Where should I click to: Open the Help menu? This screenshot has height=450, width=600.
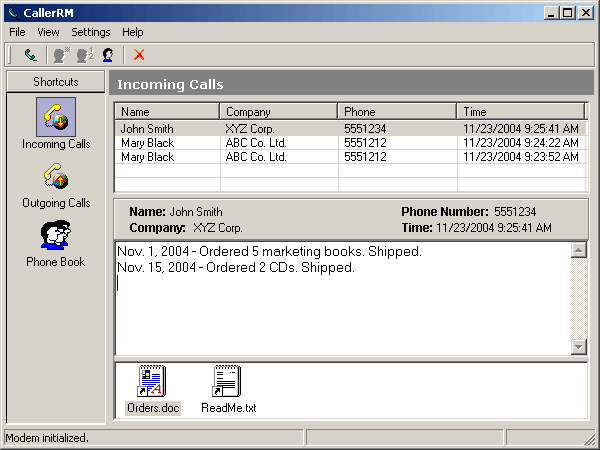click(132, 32)
